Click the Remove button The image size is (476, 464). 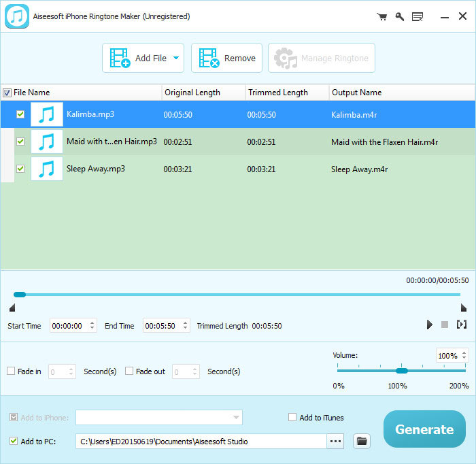(x=226, y=58)
